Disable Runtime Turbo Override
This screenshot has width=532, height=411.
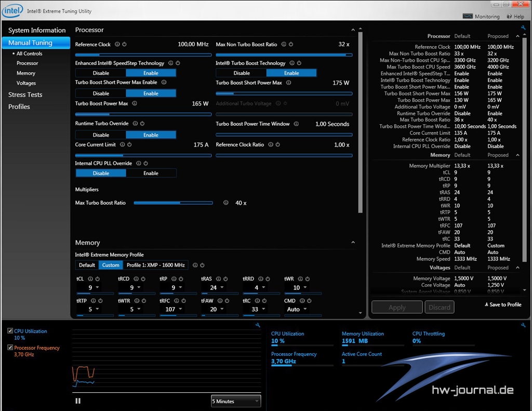101,135
